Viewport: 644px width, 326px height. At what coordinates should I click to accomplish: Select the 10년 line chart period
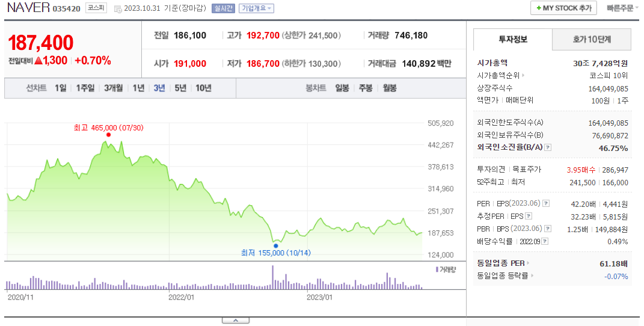(203, 88)
